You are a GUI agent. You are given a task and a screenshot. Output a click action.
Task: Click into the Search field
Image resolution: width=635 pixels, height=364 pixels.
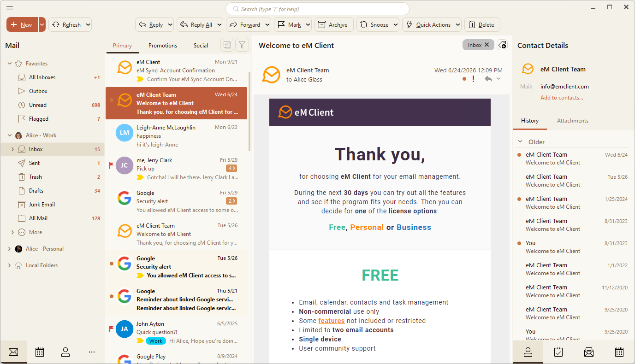(317, 9)
